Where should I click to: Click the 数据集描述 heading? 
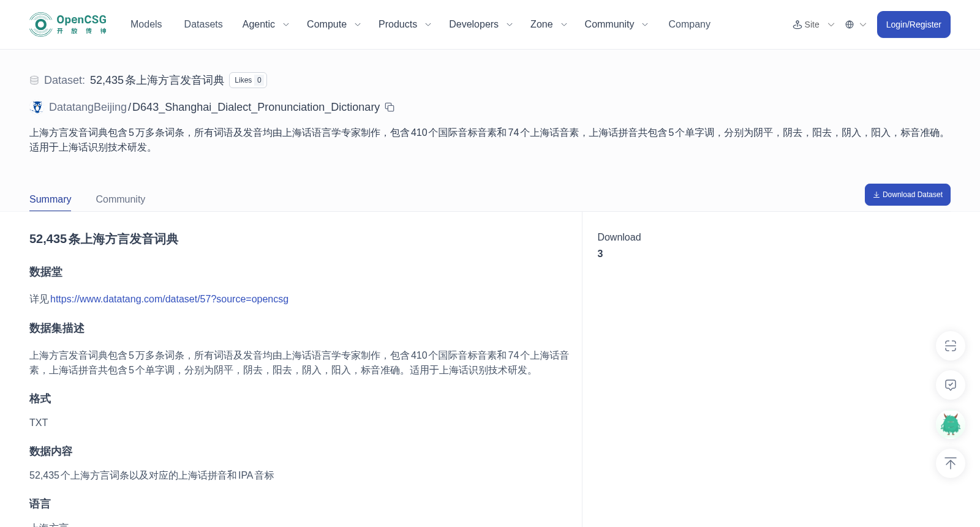point(57,329)
